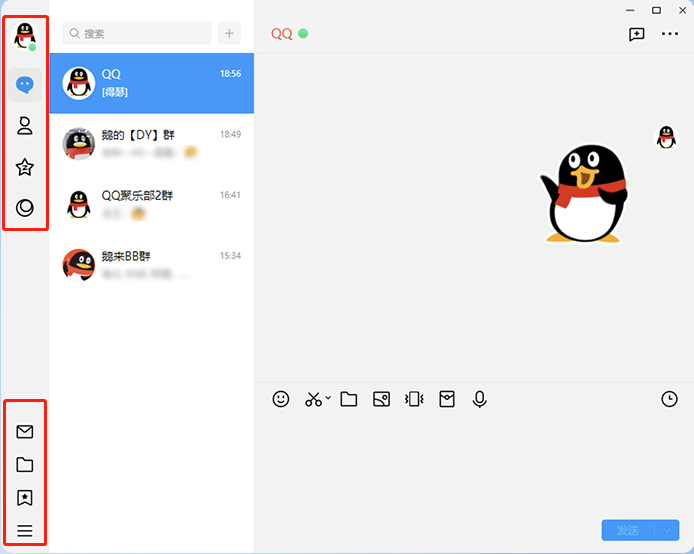The height and width of the screenshot is (554, 694).
Task: Click the plus button beside search
Action: tap(229, 33)
